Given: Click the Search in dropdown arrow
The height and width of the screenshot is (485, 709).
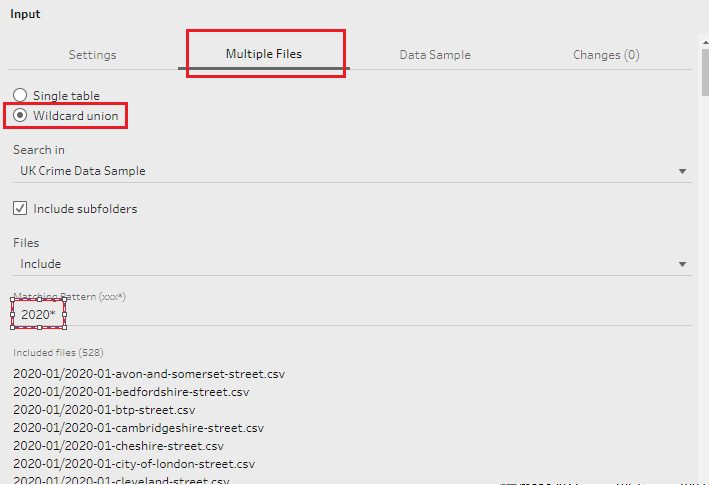Looking at the screenshot, I should 682,171.
